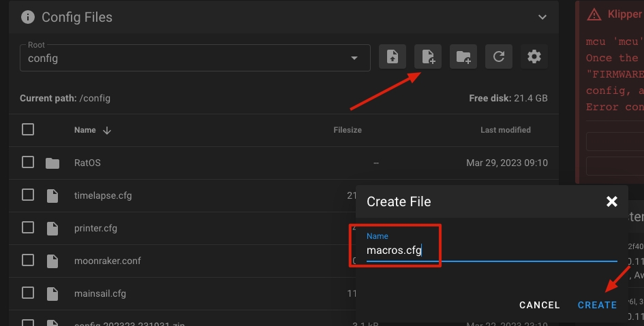Image resolution: width=644 pixels, height=326 pixels.
Task: Check the moonraker.conf checkbox
Action: click(x=28, y=261)
